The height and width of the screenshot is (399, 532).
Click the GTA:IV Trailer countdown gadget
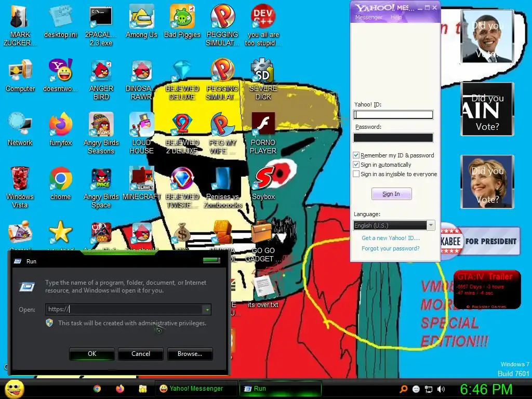pos(487,289)
